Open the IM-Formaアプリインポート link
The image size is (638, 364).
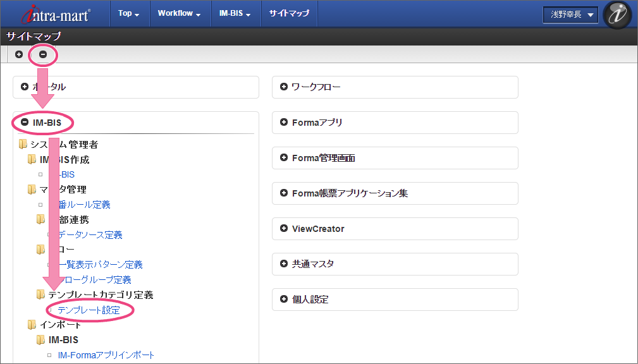pyautogui.click(x=106, y=355)
